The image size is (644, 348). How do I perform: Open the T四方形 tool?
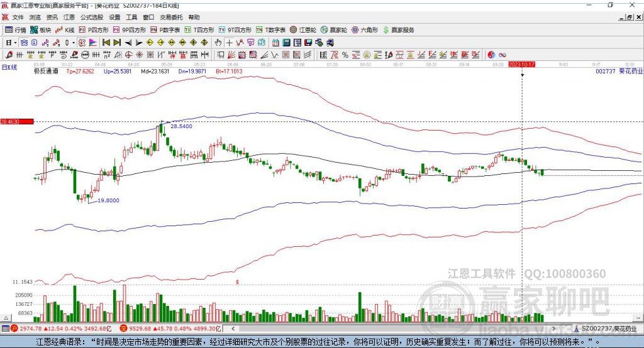(x=199, y=30)
